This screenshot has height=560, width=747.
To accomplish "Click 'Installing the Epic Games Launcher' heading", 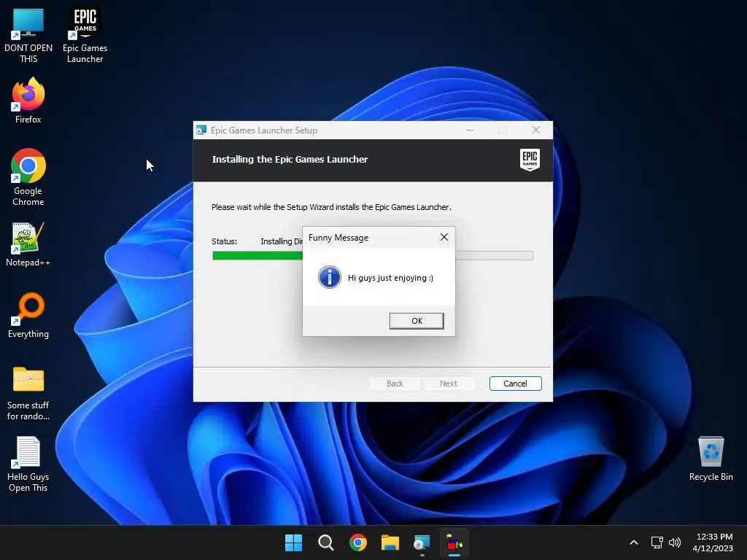I will [290, 160].
